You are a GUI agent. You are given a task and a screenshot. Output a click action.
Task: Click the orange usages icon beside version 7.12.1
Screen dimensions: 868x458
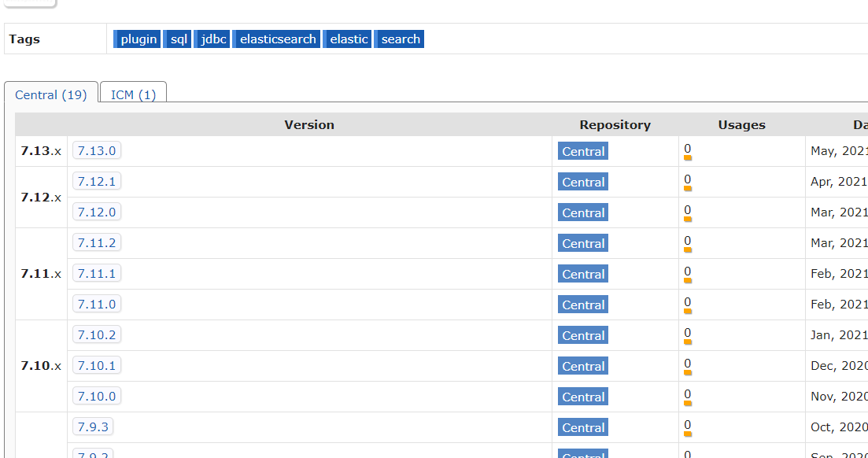(x=688, y=188)
